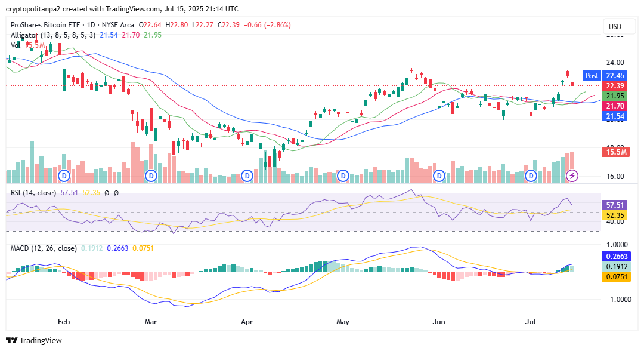Click the Feb label on time axis
This screenshot has height=351, width=644.
[64, 321]
